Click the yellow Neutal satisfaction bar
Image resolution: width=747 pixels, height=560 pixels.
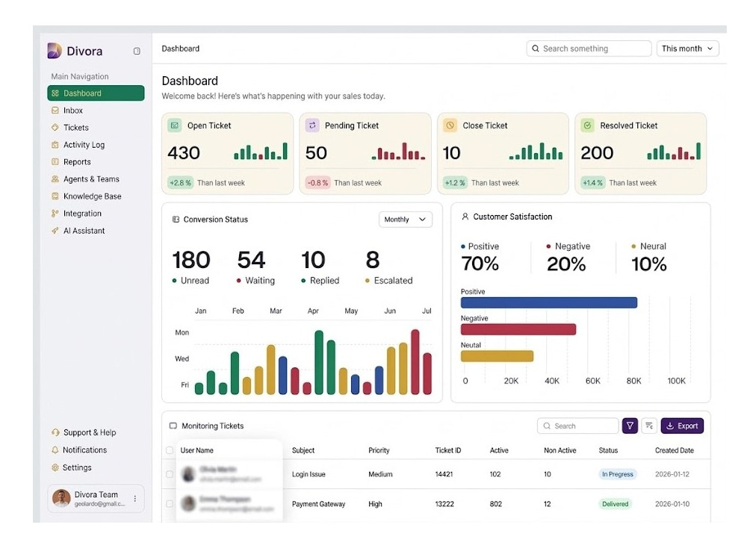[497, 355]
